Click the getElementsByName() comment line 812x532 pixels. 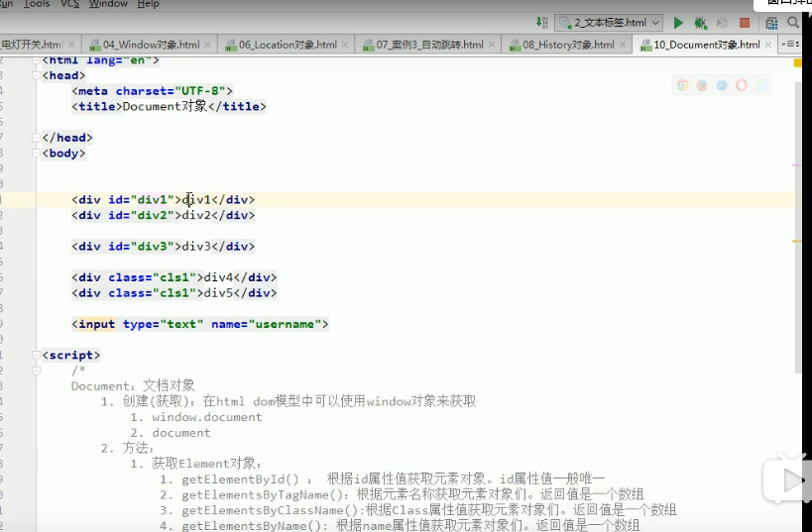[400, 525]
